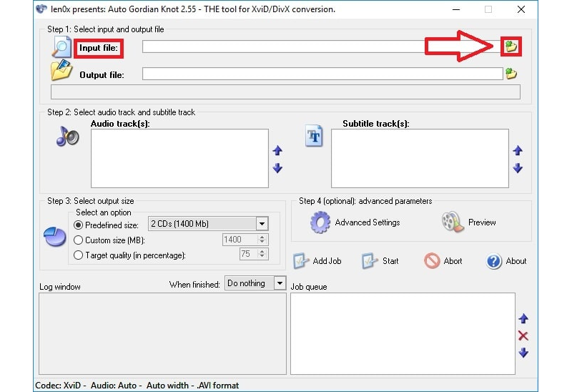The image size is (572, 392).
Task: Click the custom size 1400 value field
Action: pyautogui.click(x=240, y=240)
